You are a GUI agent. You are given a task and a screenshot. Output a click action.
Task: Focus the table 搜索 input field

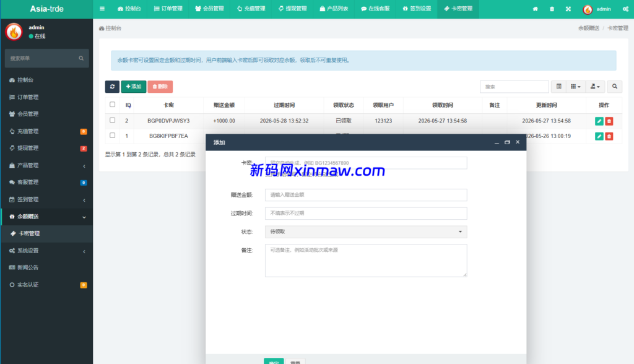pos(515,87)
